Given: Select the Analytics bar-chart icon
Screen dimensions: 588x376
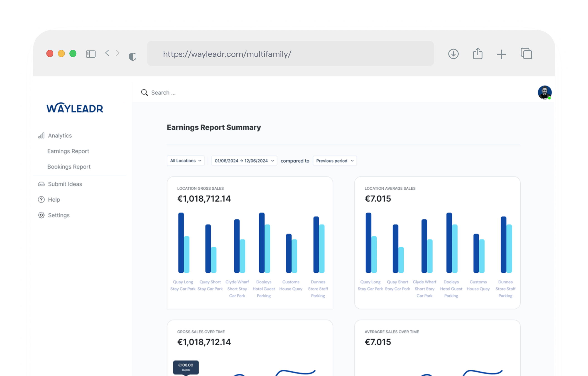Looking at the screenshot, I should 42,136.
